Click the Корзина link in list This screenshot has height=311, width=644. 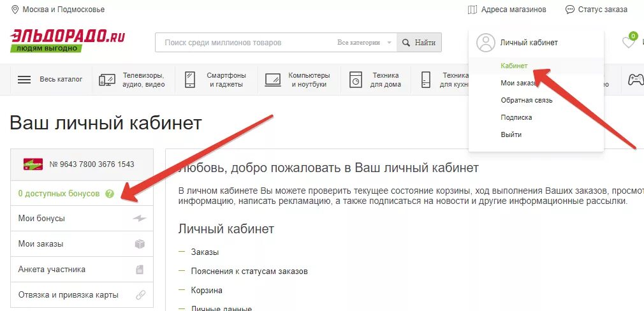pyautogui.click(x=207, y=291)
